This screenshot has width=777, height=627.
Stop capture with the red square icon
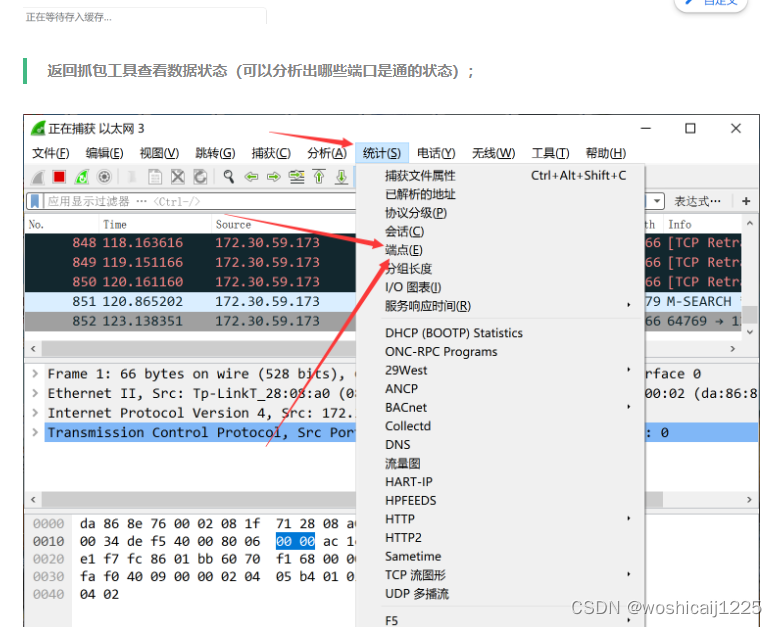click(59, 177)
